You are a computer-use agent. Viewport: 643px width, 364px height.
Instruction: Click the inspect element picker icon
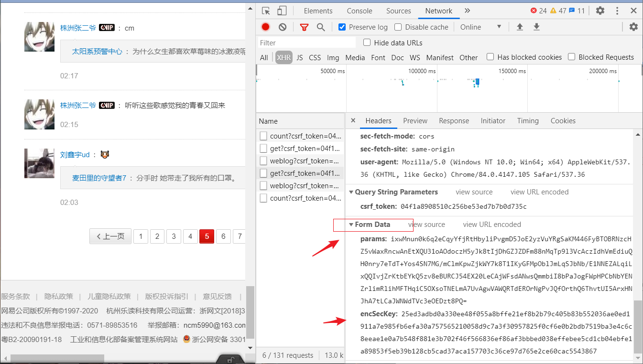(266, 11)
